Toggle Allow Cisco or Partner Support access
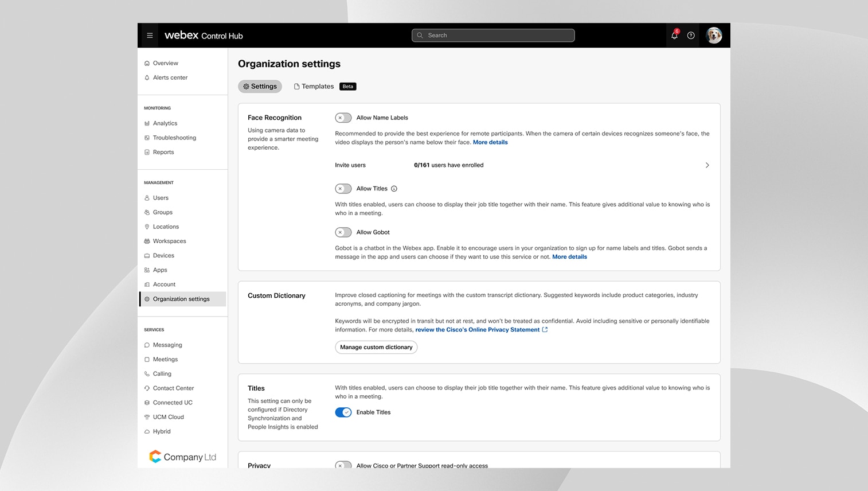 tap(343, 465)
